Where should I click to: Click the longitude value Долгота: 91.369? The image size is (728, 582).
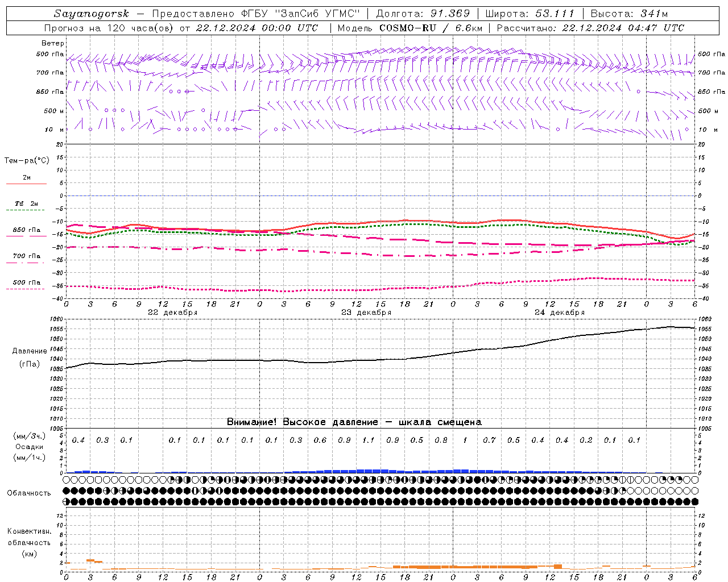[x=423, y=14]
